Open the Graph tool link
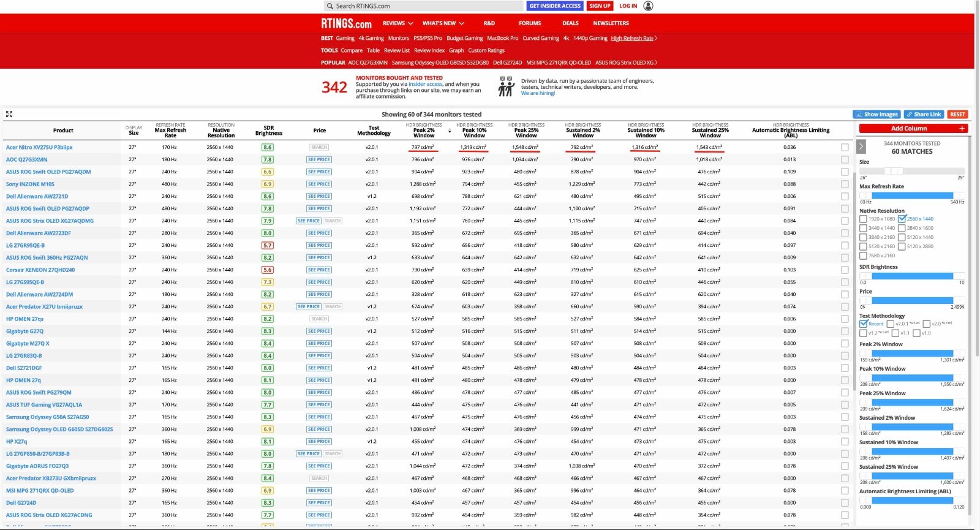Viewport: 980px width, 530px height. pos(456,50)
